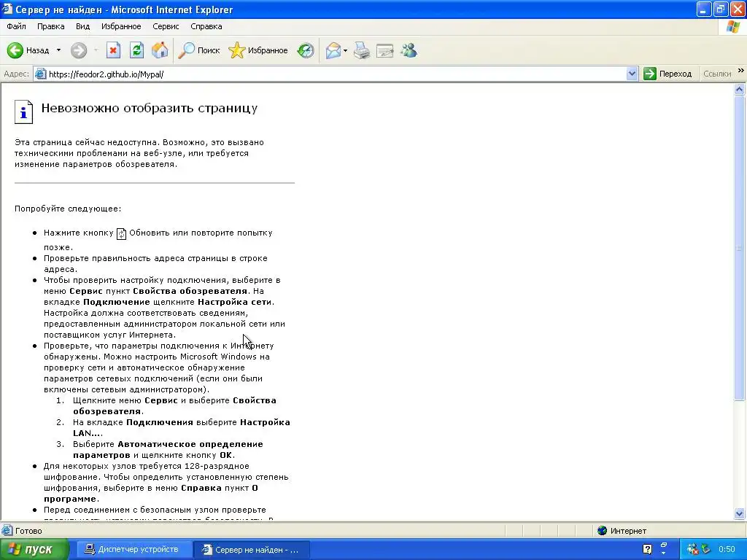This screenshot has width=747, height=560.
Task: Click bold text Автоматическое определение
Action: pyautogui.click(x=190, y=444)
